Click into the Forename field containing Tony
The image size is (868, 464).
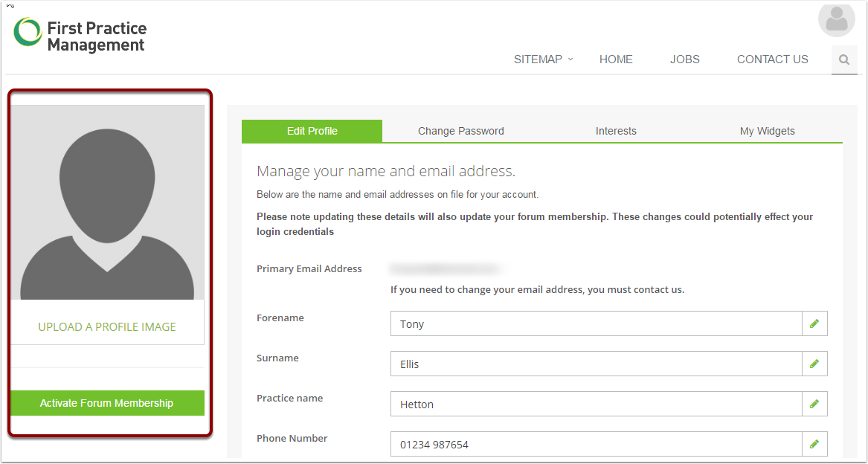[595, 323]
